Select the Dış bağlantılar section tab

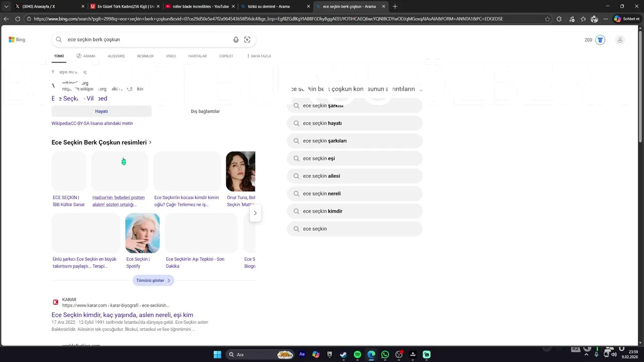205,111
